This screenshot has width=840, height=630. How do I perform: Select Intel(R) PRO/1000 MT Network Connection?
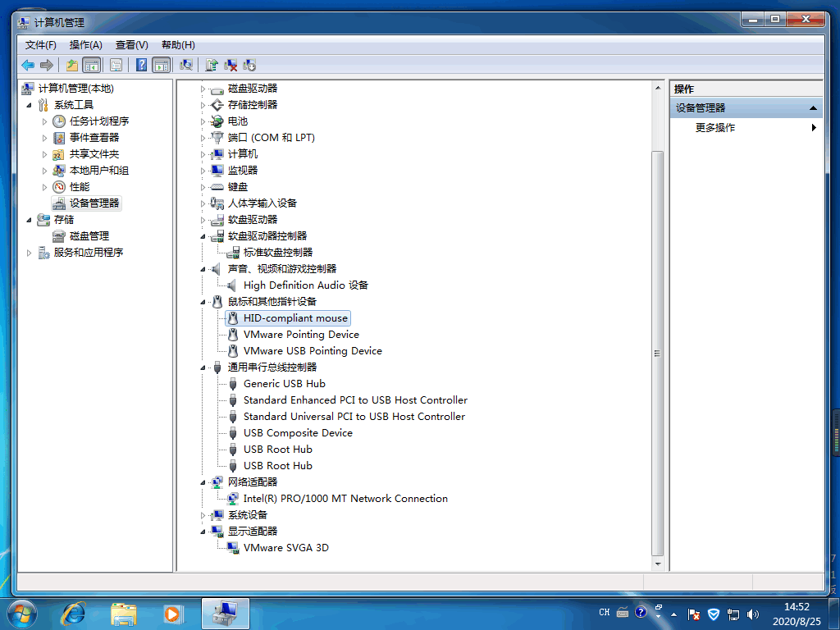pos(345,499)
